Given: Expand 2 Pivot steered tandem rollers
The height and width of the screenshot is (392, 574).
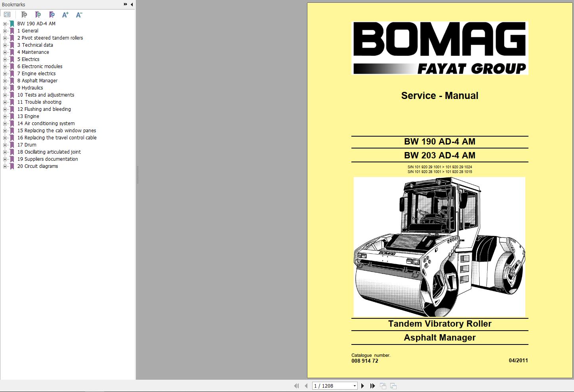Looking at the screenshot, I should pos(5,38).
